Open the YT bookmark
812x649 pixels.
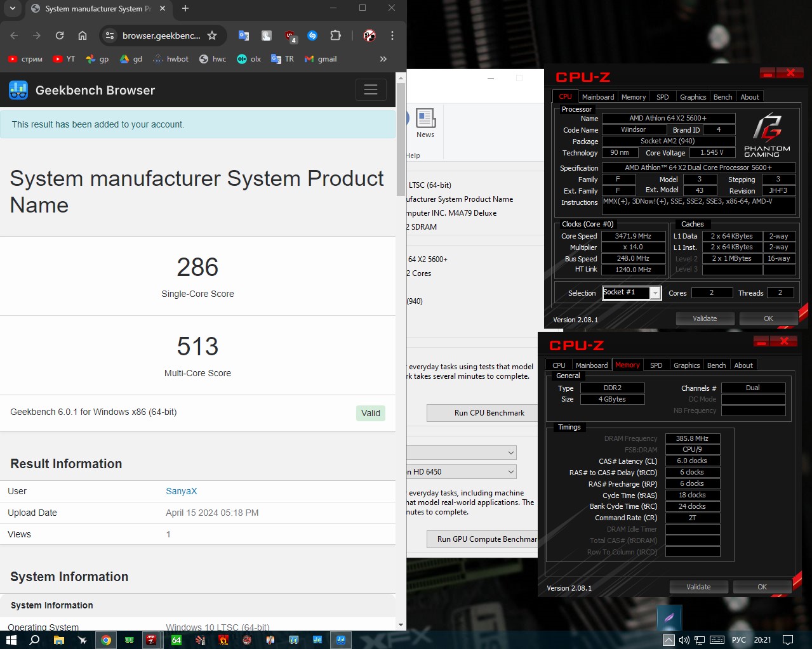64,59
